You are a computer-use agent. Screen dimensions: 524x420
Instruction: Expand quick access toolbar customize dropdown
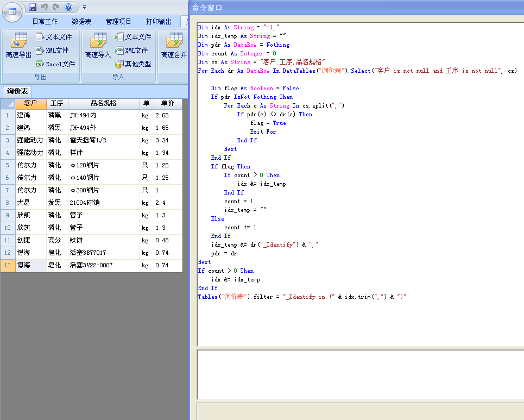(84, 7)
